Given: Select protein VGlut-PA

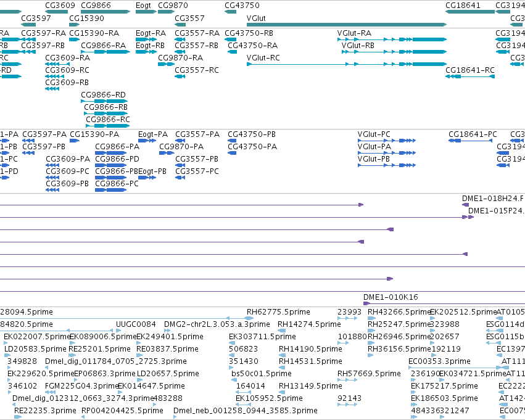Looking at the screenshot, I should coord(387,153).
